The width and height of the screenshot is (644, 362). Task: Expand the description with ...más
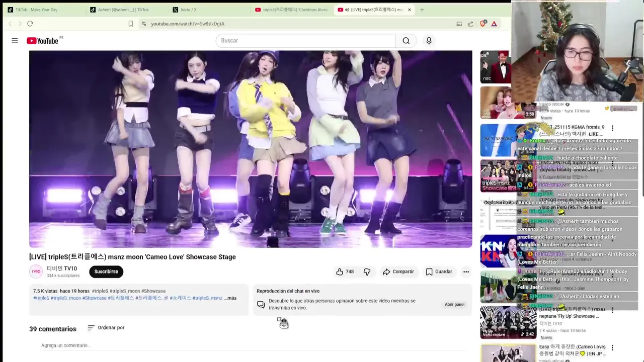(x=230, y=298)
